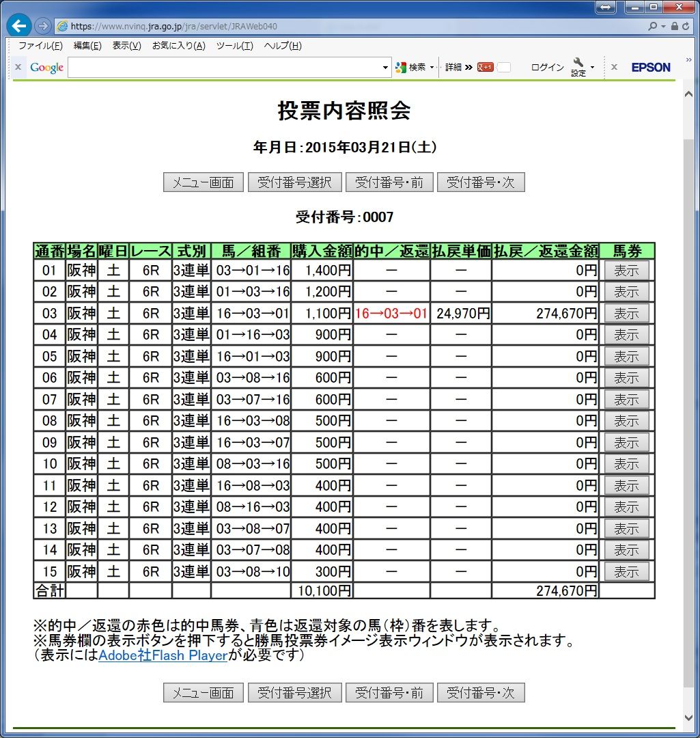Click the top 受付番号・前 button
This screenshot has width=700, height=738.
pos(389,182)
